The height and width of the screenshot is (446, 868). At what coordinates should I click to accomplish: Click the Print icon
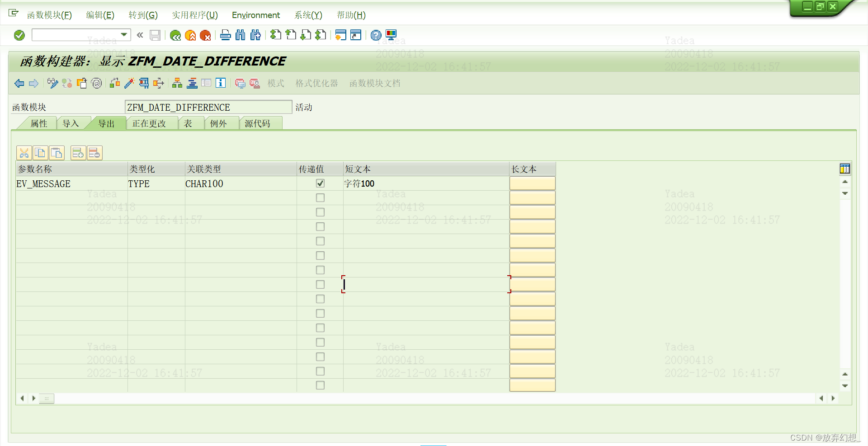pos(226,35)
